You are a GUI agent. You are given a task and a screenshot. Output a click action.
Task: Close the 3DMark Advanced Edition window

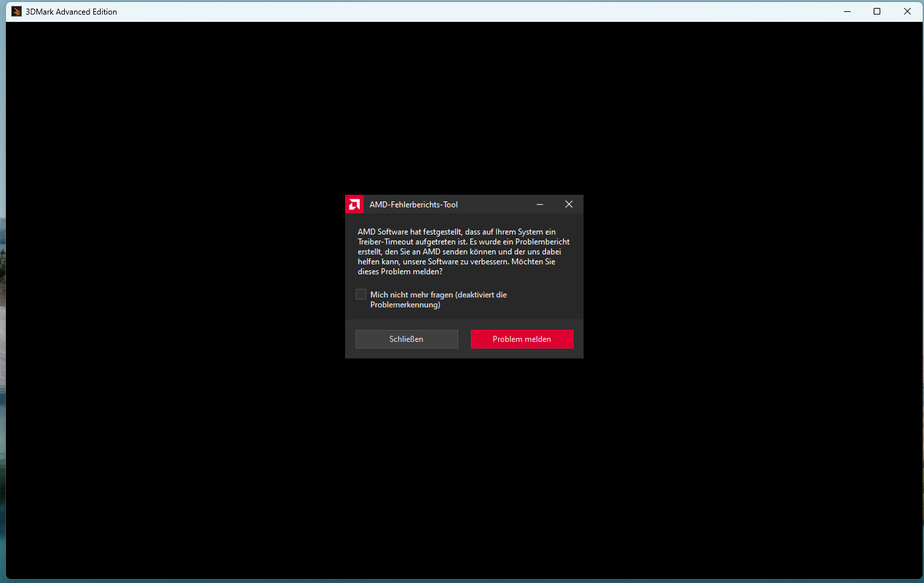coord(907,11)
